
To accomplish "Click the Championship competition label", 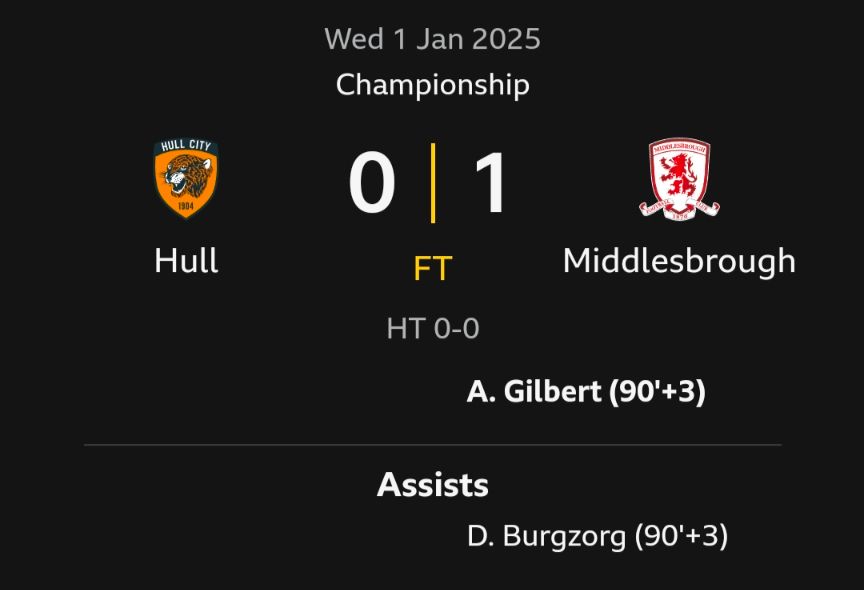I will pos(433,85).
